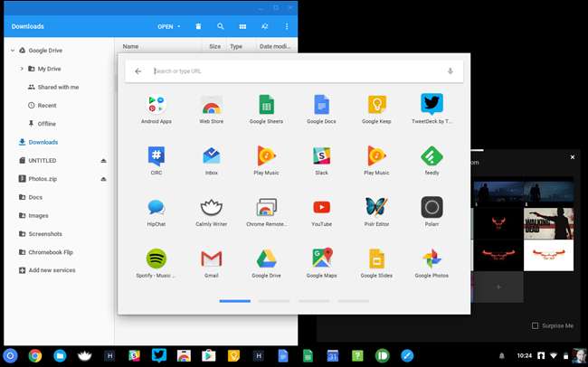Switch to the last launcher page indicator

click(353, 301)
